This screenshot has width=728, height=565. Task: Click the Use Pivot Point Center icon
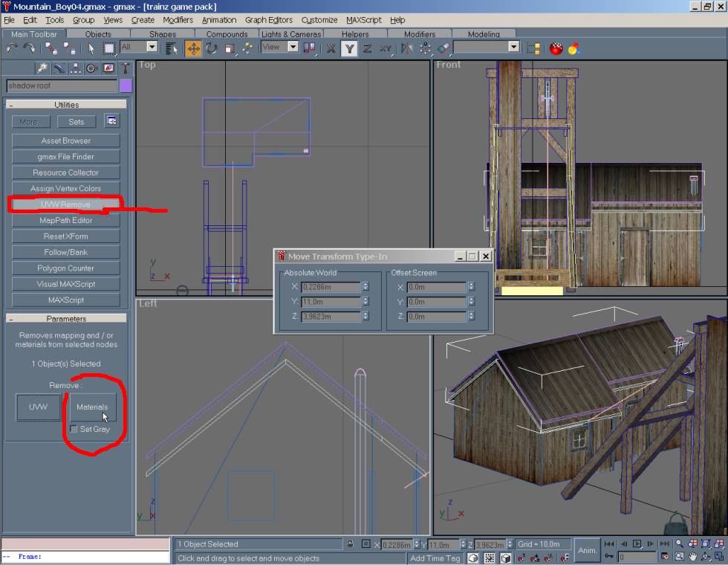[309, 48]
